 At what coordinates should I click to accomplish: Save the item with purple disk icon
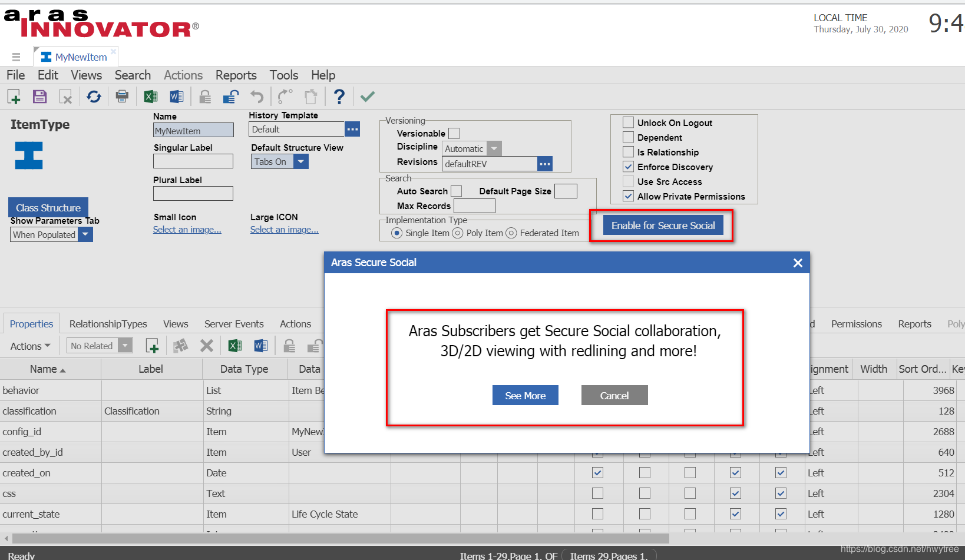(39, 97)
